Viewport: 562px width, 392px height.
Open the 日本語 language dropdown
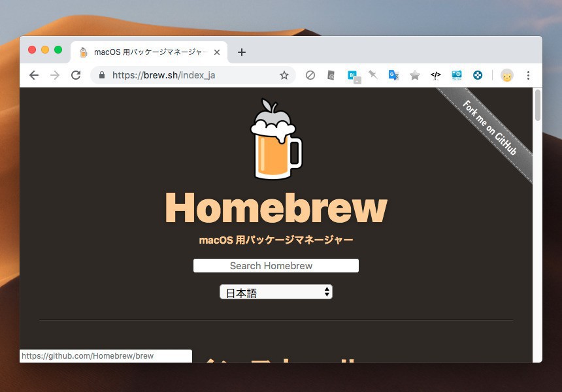coord(276,292)
